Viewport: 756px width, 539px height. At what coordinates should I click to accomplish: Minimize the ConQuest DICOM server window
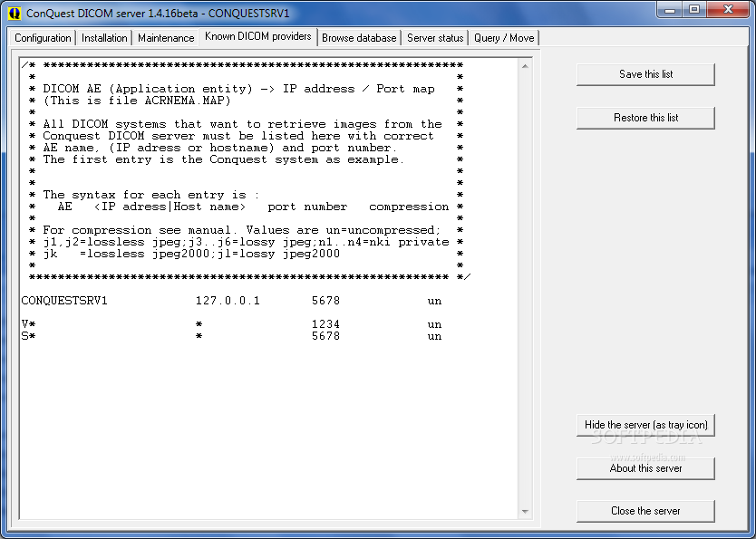tap(670, 10)
